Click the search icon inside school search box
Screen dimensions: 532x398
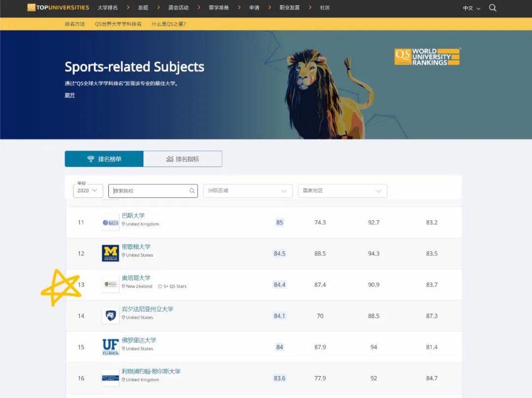coord(192,191)
